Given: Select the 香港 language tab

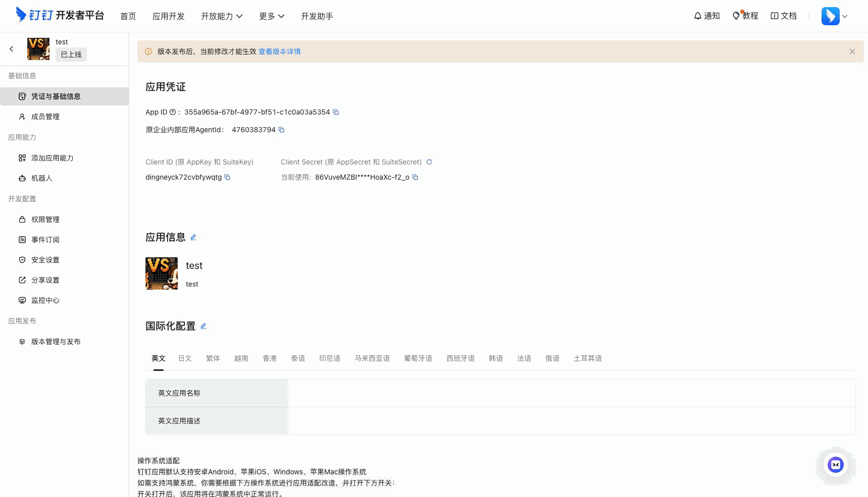Looking at the screenshot, I should tap(270, 358).
